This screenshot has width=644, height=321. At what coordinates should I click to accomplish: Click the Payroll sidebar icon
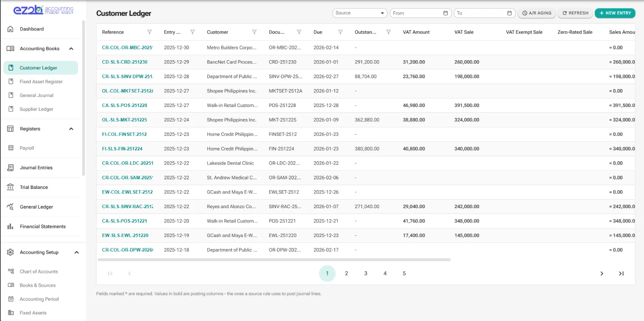[11, 148]
